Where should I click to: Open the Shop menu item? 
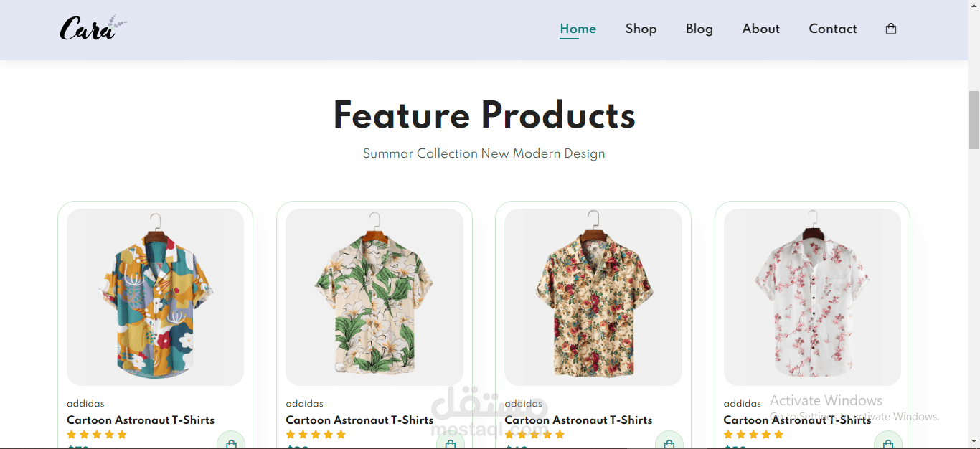point(641,29)
